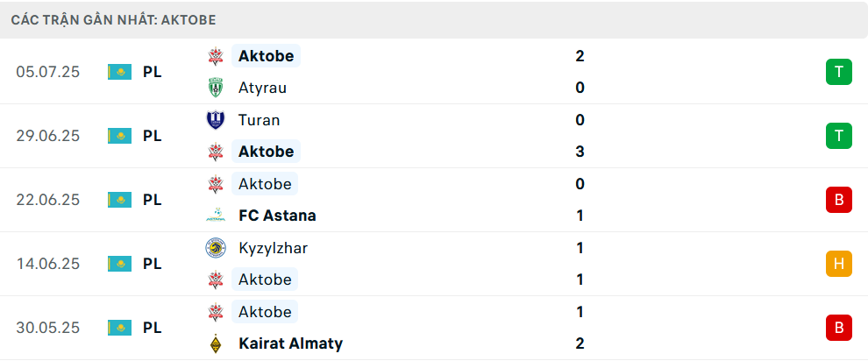Viewport: 868px width, 361px height.
Task: Click PL league label on 22.06.25 row
Action: 153,200
